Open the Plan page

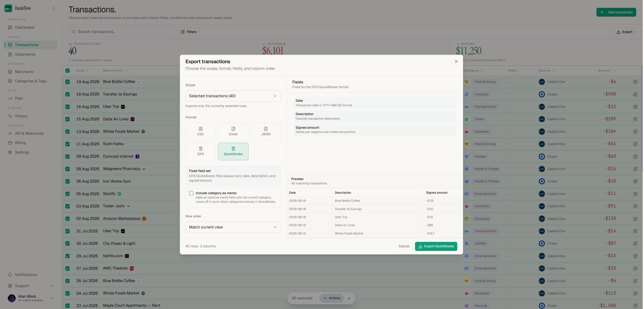tap(31, 98)
